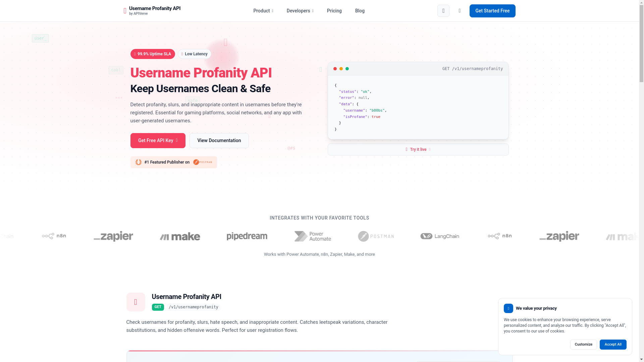Click the #1 Featured Publisher on Postman badge
The height and width of the screenshot is (362, 644).
tap(173, 162)
